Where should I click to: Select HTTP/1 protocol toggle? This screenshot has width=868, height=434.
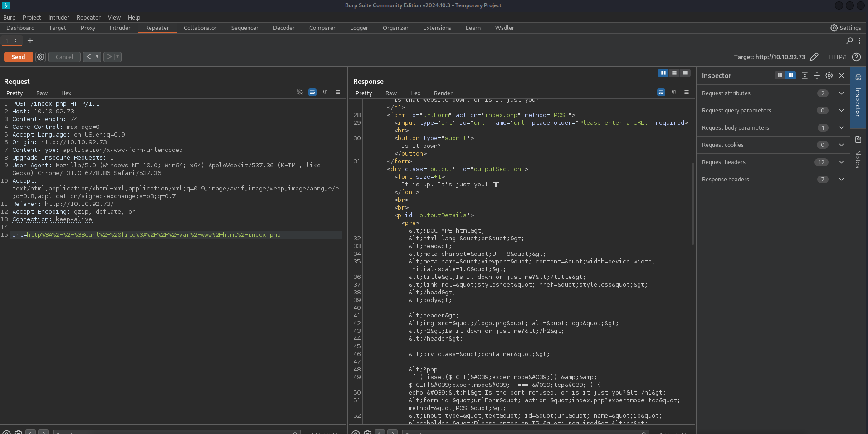[x=837, y=57]
